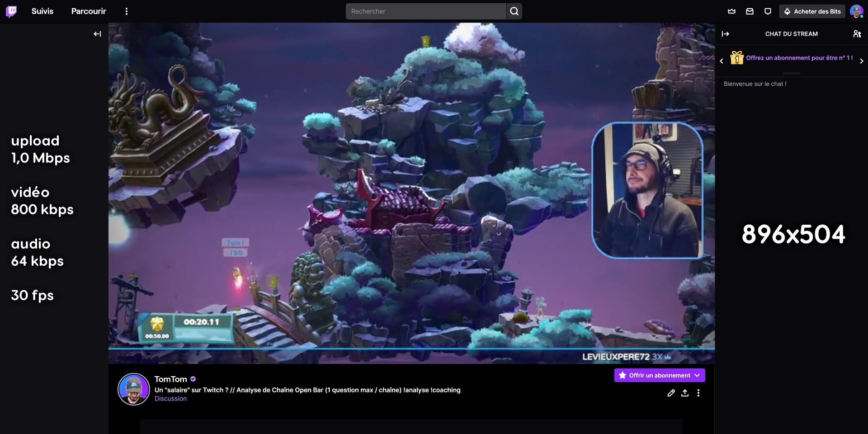Open TomTom's channel avatar
Screen dimensions: 868x434
[x=134, y=389]
